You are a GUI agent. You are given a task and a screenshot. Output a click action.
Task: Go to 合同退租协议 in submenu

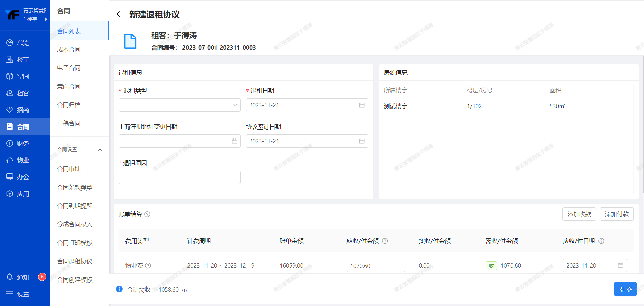pyautogui.click(x=75, y=261)
